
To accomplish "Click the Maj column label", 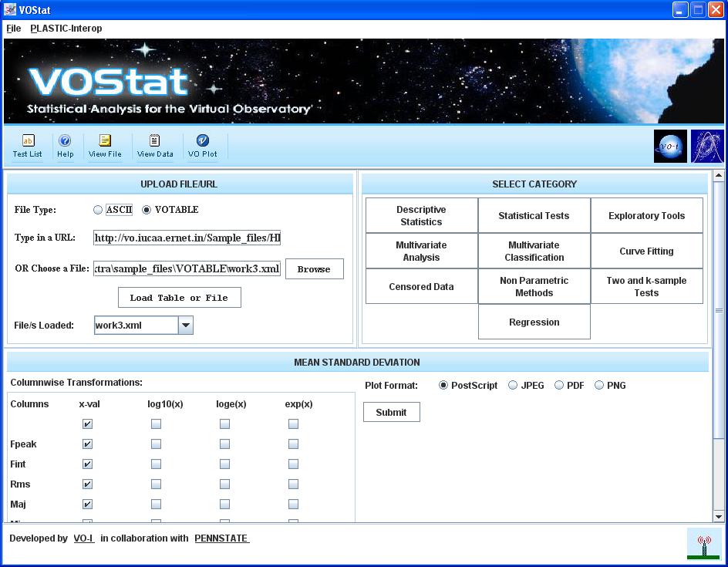I will 18,505.
